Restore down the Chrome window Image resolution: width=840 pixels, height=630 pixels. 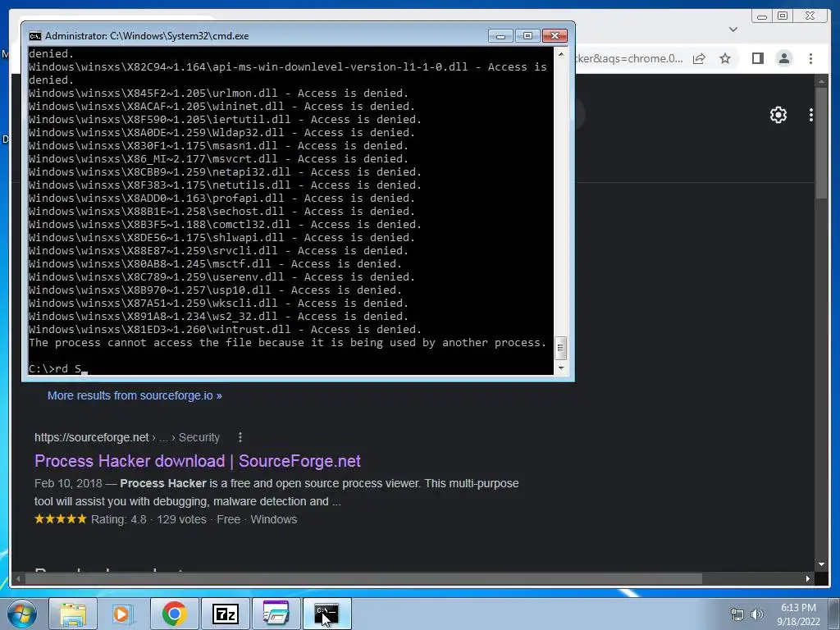[x=783, y=16]
